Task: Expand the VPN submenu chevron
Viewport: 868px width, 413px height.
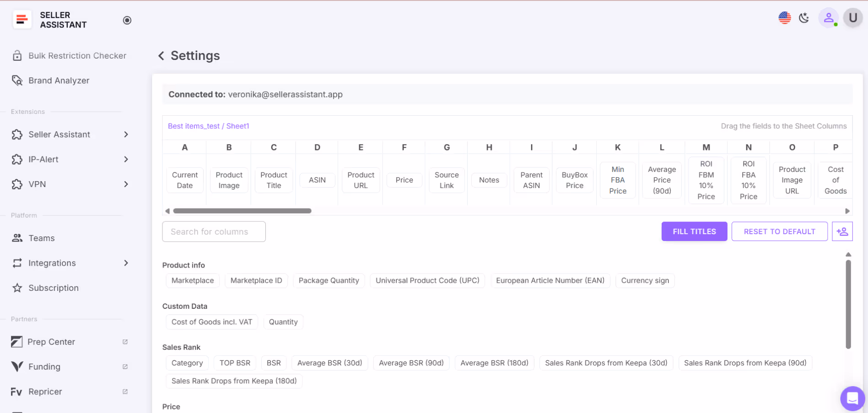Action: 126,184
